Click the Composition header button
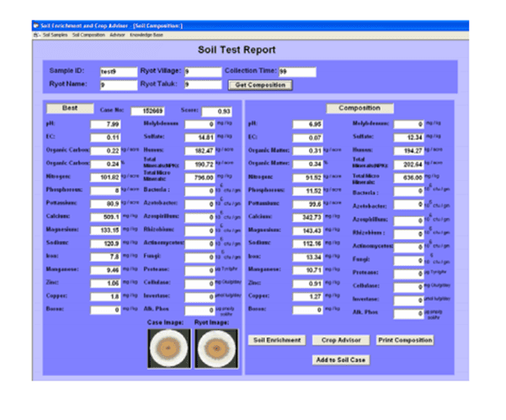Screen dimensions: 506x420 [360, 109]
